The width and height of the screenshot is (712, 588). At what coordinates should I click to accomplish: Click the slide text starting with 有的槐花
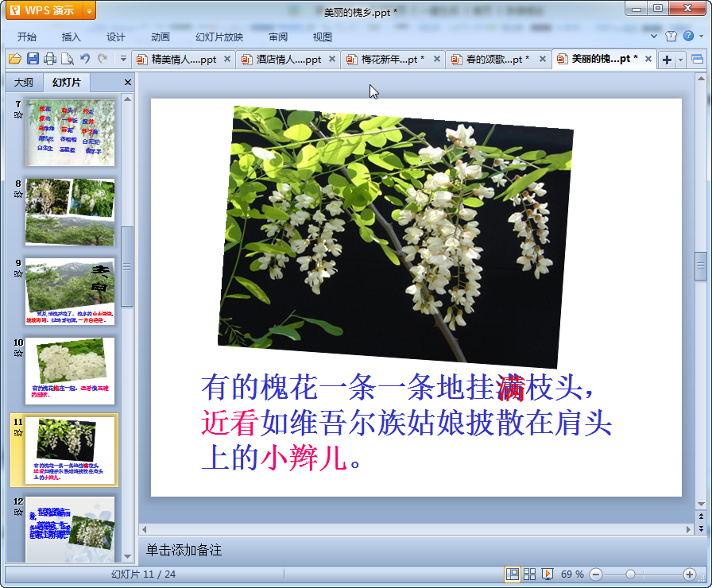406,422
